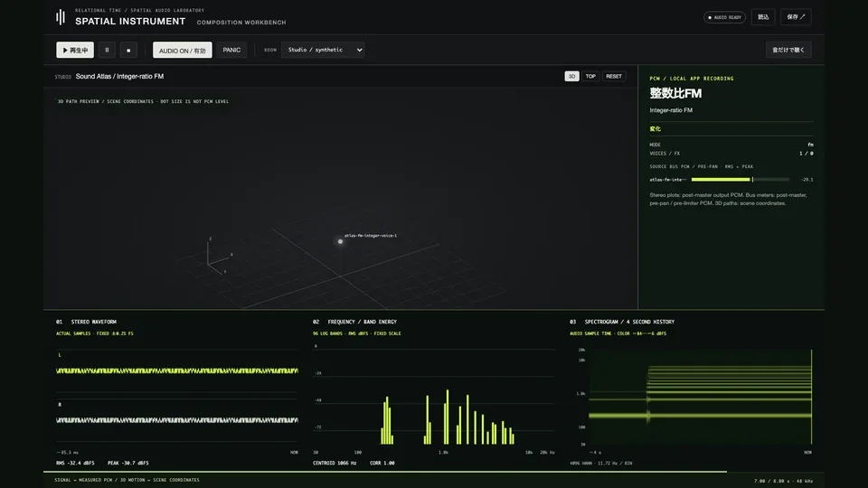Pause playback with the pause button

(x=107, y=50)
